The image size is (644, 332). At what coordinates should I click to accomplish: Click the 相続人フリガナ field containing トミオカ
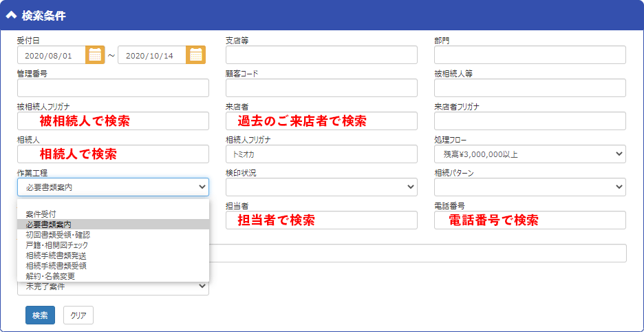point(321,154)
